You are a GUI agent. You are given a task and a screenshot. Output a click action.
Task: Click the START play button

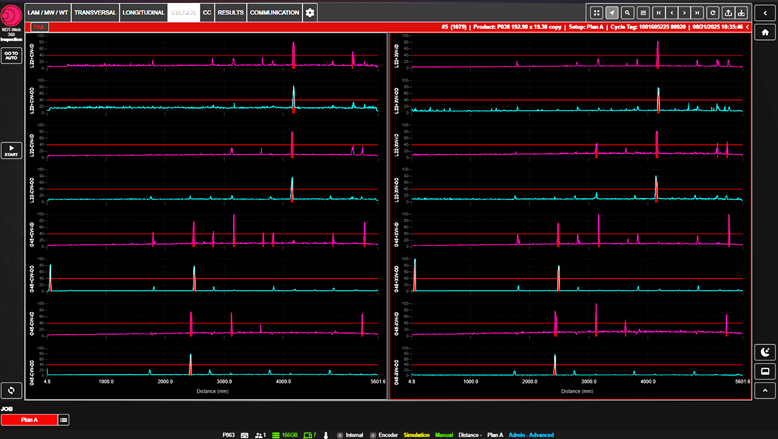[11, 151]
